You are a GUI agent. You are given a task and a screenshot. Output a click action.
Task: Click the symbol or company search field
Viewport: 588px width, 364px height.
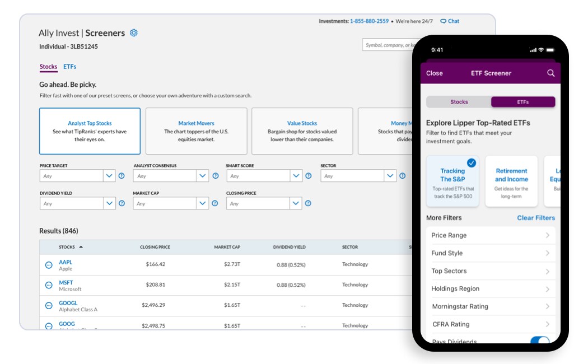point(388,45)
